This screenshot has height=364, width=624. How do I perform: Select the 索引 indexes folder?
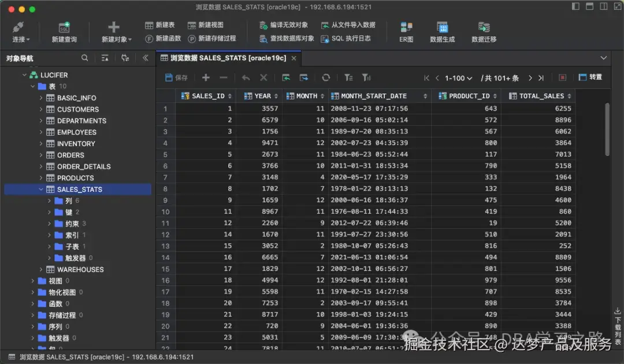(x=72, y=235)
